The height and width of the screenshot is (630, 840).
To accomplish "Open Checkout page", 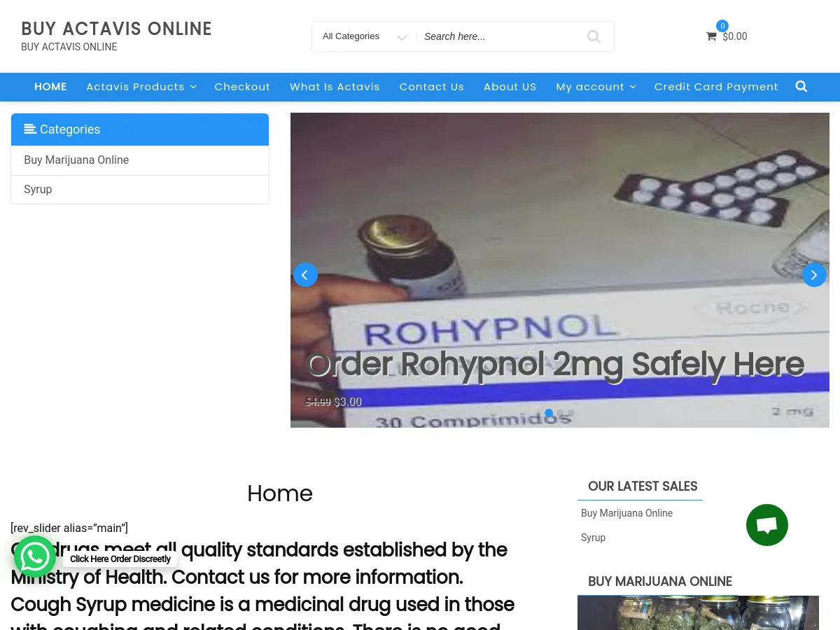I will tap(242, 87).
